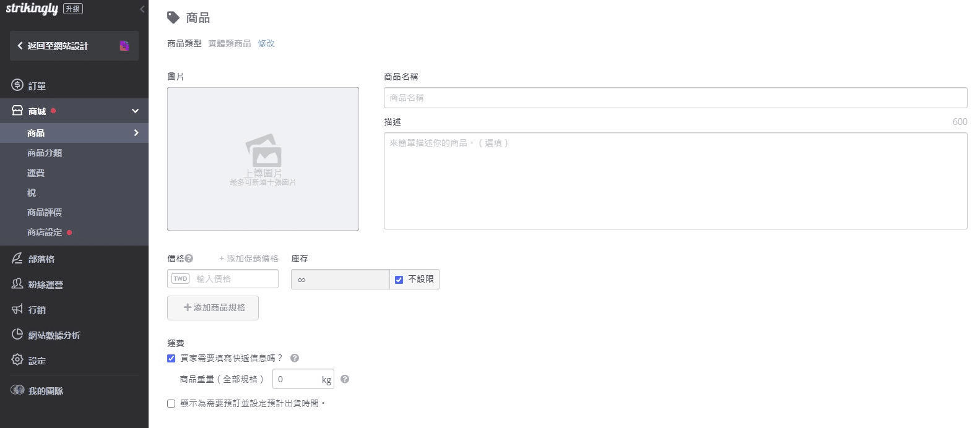This screenshot has width=980, height=428.
Task: Click the 部落格 blog icon
Action: (17, 259)
